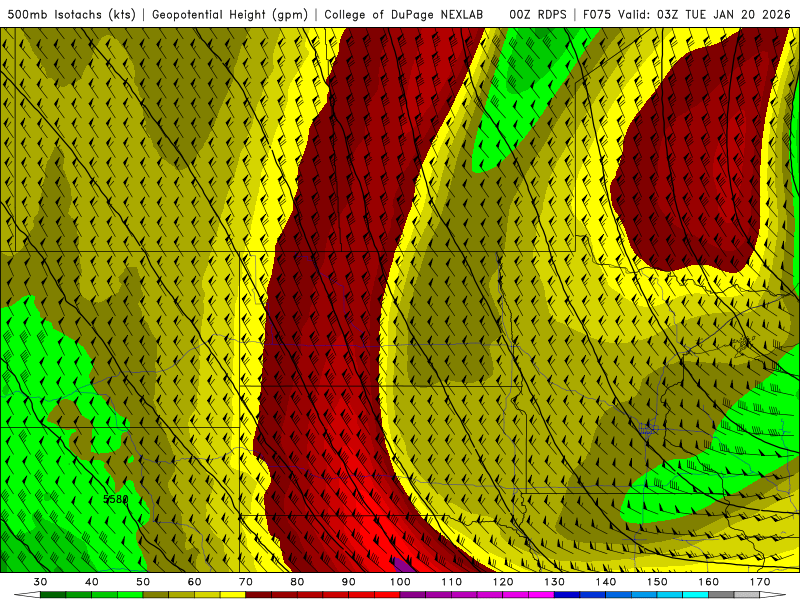Viewport: 800px width, 600px height.
Task: Click the '80' legend value
Action: tap(297, 582)
